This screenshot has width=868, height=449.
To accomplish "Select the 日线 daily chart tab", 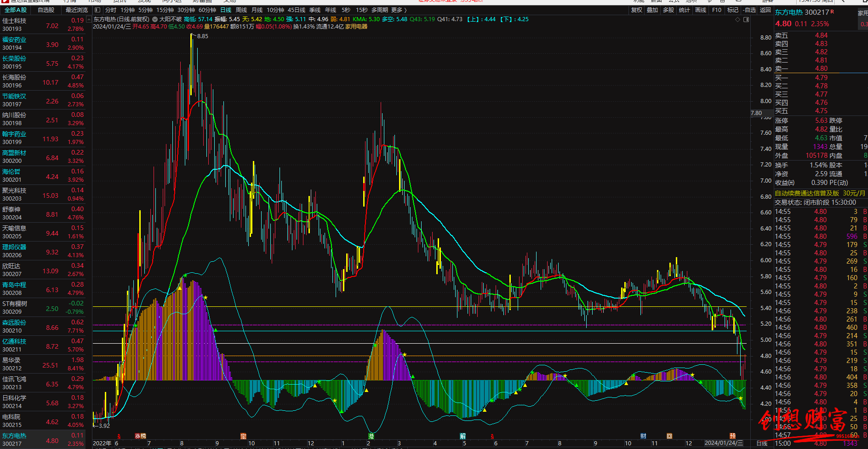I will tap(226, 10).
